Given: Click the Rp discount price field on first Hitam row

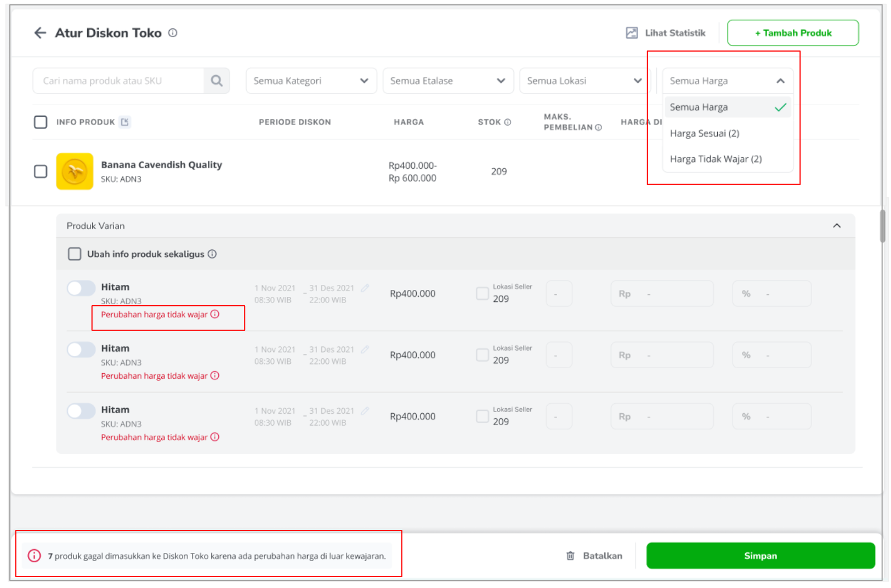Looking at the screenshot, I should 662,294.
